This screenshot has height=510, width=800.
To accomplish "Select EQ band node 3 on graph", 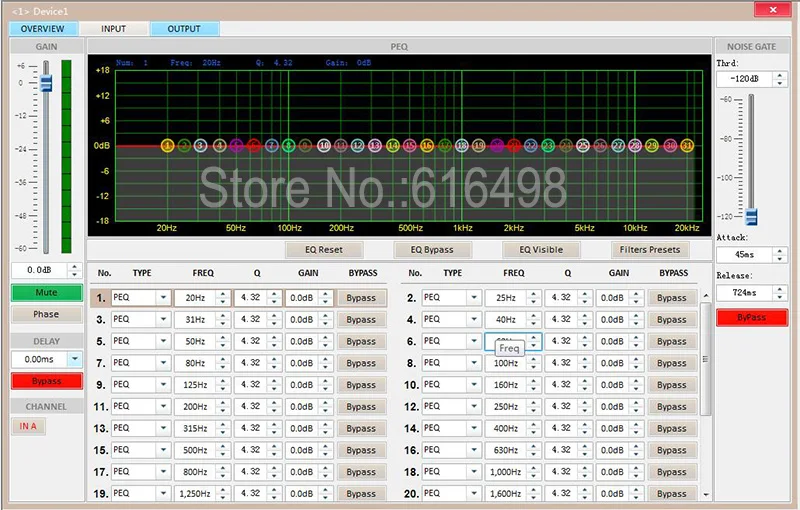I will coord(201,146).
